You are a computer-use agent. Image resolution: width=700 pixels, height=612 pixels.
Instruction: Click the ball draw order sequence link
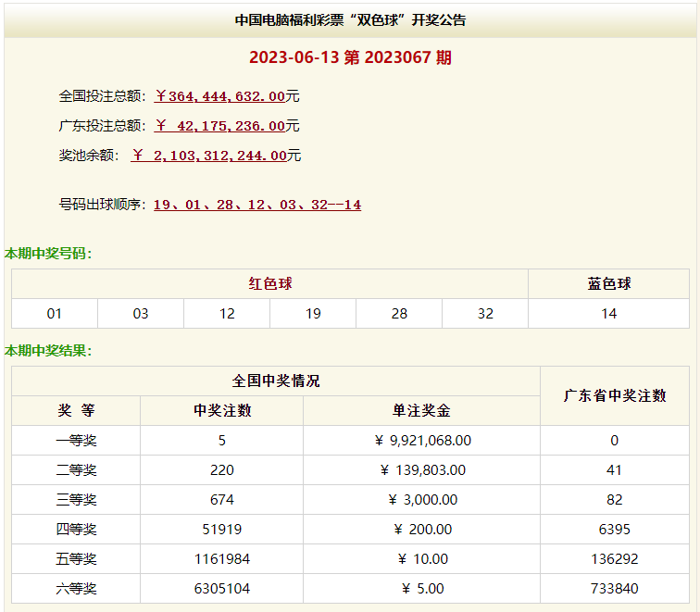(x=256, y=205)
